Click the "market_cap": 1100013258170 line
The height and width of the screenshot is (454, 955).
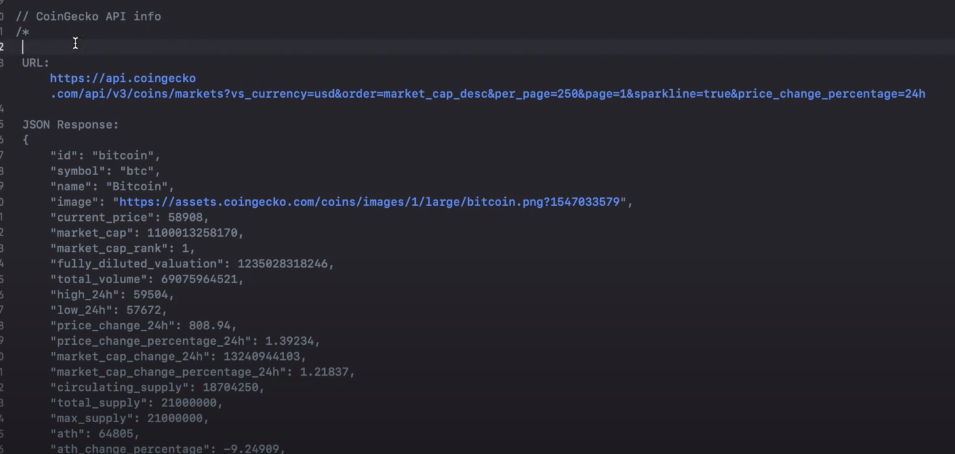click(x=147, y=233)
